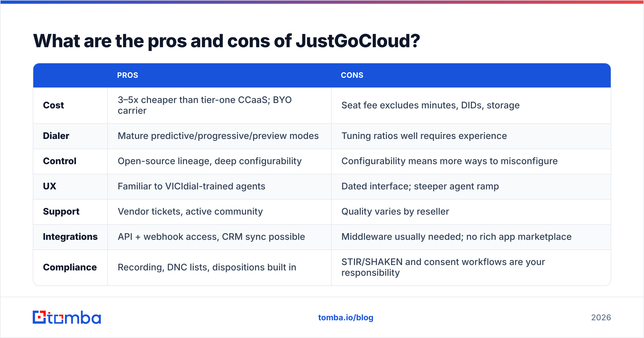This screenshot has width=644, height=338.
Task: Select the Control row label
Action: point(60,161)
